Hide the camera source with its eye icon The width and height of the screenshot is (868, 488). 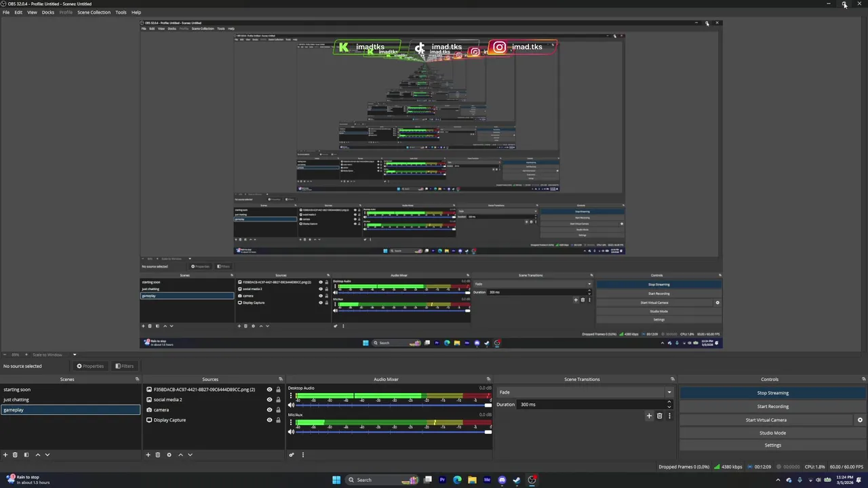[269, 410]
